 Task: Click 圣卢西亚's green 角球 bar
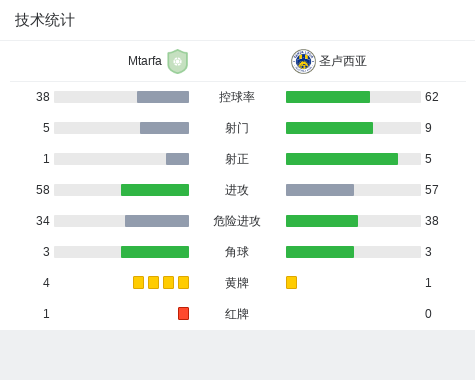320,252
